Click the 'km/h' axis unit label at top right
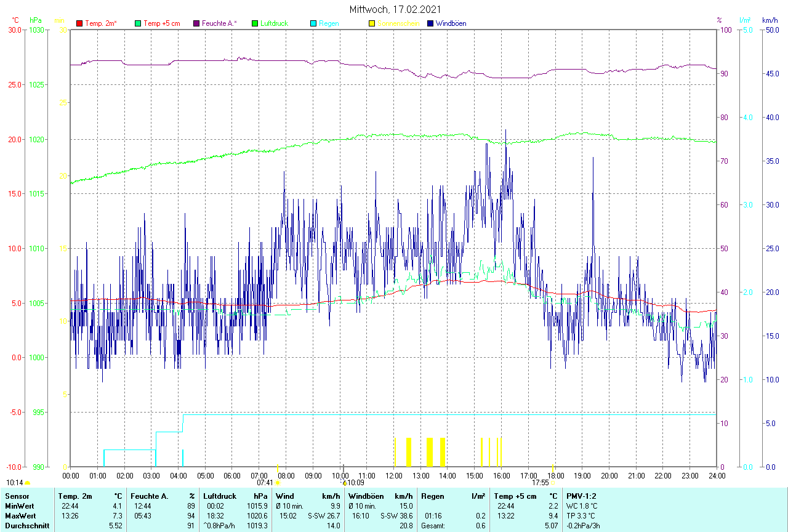This screenshot has width=788, height=532. 770,20
